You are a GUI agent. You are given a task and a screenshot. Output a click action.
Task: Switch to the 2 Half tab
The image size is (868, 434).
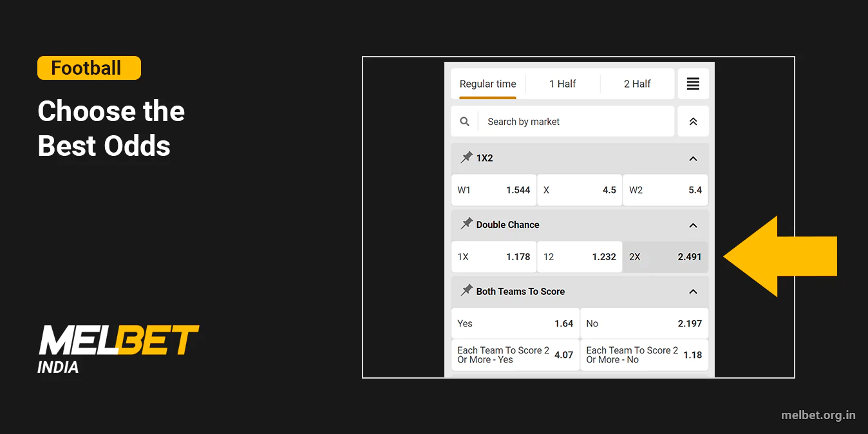click(637, 83)
